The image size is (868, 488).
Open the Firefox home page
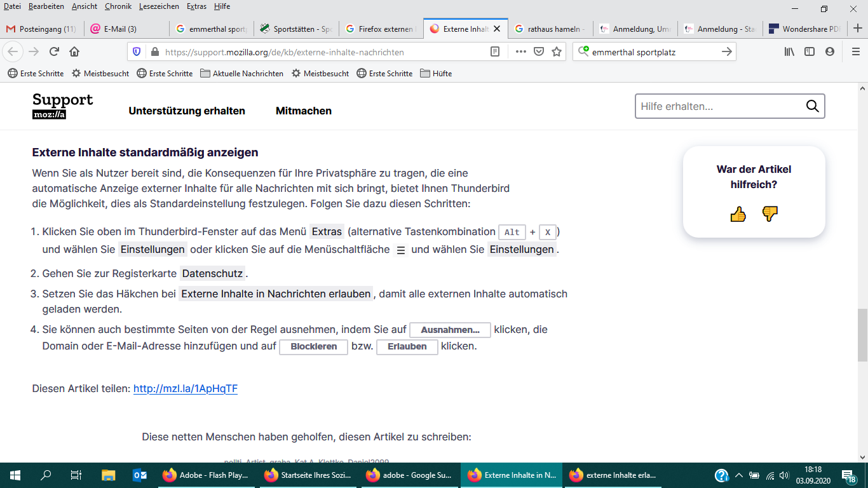coord(74,51)
